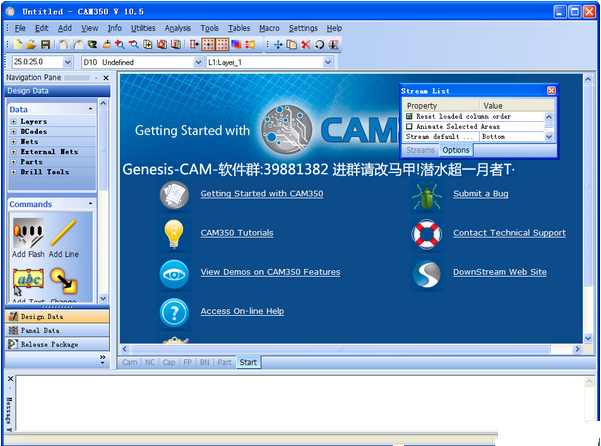Expand the Drill Tools tree node
Image resolution: width=601 pixels, height=446 pixels.
(x=13, y=172)
